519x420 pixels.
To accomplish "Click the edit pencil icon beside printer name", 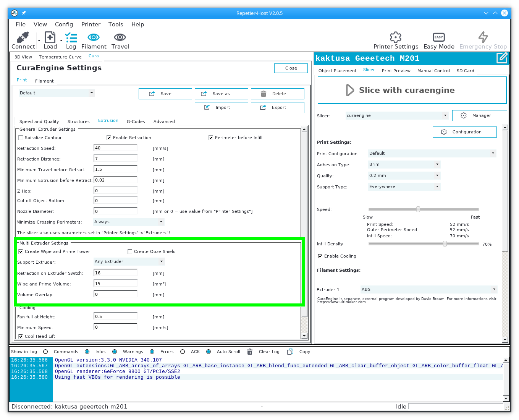I will [x=502, y=58].
